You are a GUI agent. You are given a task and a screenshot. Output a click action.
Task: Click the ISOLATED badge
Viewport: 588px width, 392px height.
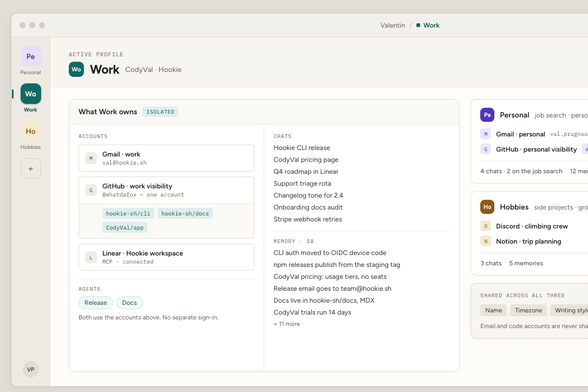(x=160, y=112)
